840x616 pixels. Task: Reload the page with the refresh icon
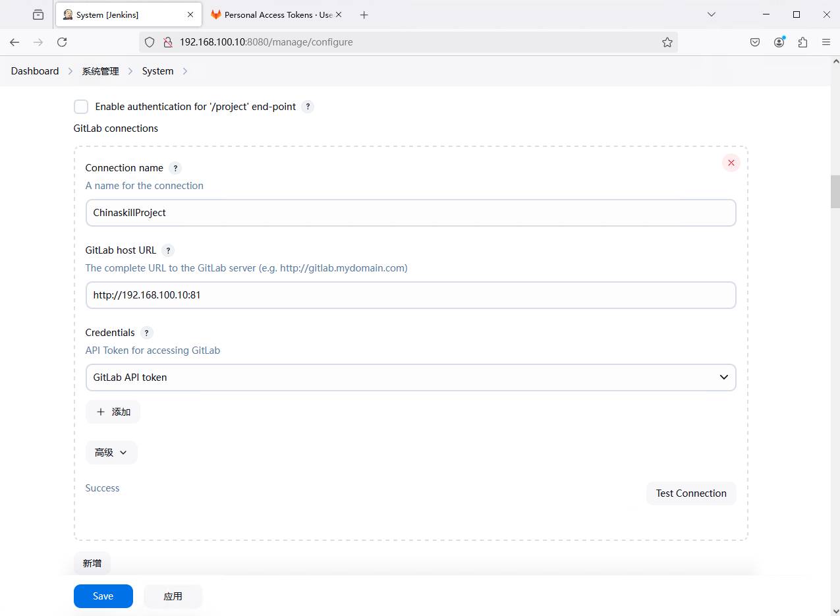[x=62, y=42]
